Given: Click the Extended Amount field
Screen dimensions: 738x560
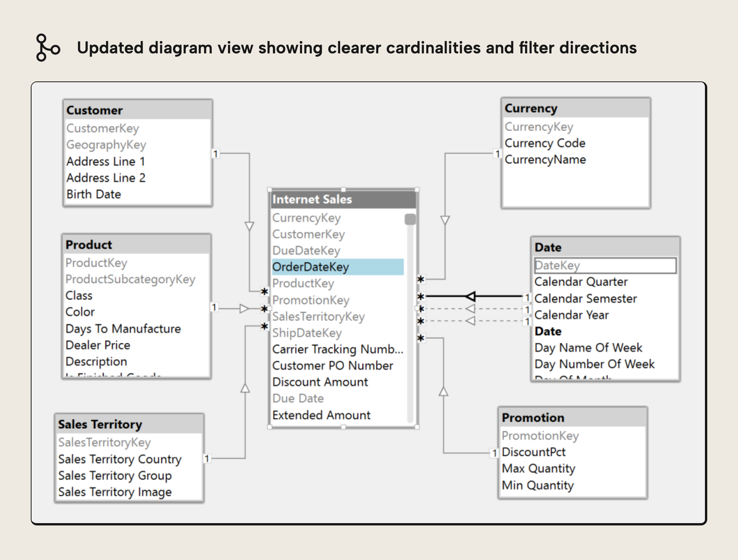Looking at the screenshot, I should point(322,415).
